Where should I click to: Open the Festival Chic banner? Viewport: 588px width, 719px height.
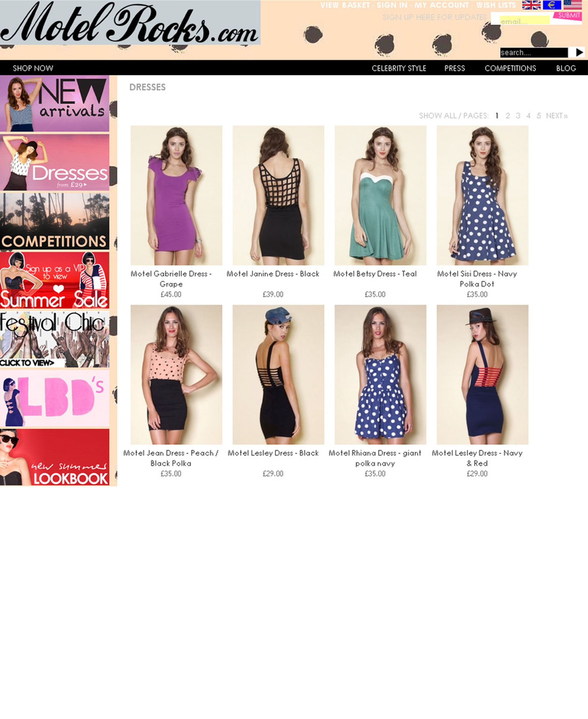54,339
